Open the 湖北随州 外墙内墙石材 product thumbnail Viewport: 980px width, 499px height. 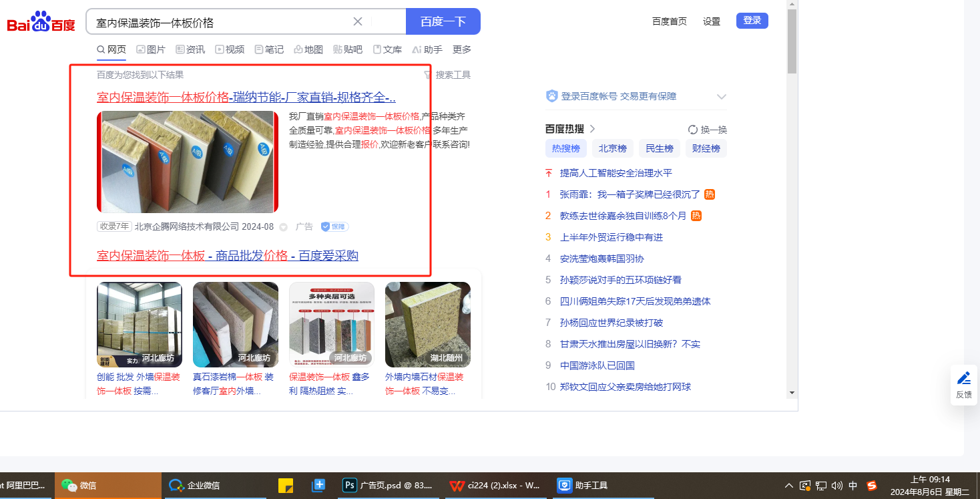coord(428,325)
